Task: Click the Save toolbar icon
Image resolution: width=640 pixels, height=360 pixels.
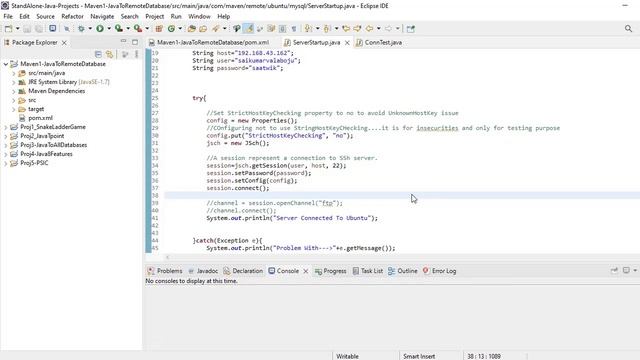Action: tap(27, 29)
